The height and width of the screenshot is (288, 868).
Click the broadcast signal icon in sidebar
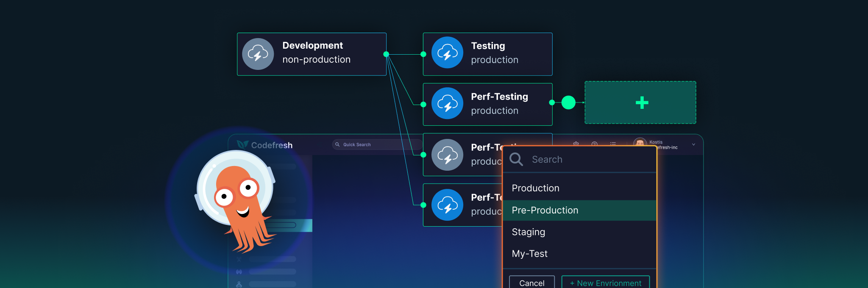click(x=239, y=272)
